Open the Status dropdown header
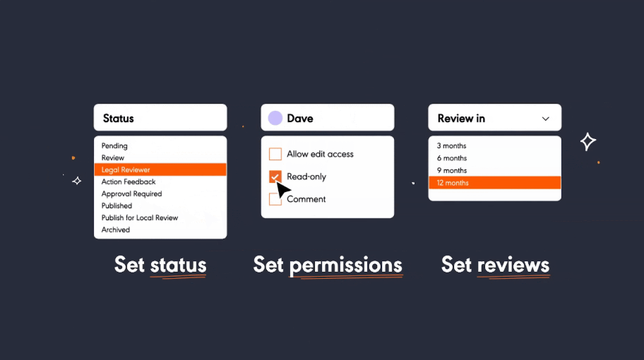 160,118
